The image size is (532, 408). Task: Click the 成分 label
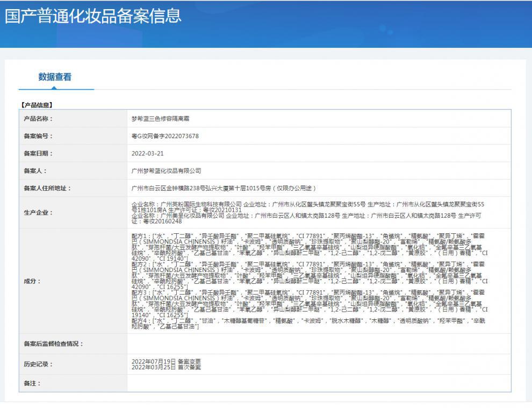coord(32,281)
